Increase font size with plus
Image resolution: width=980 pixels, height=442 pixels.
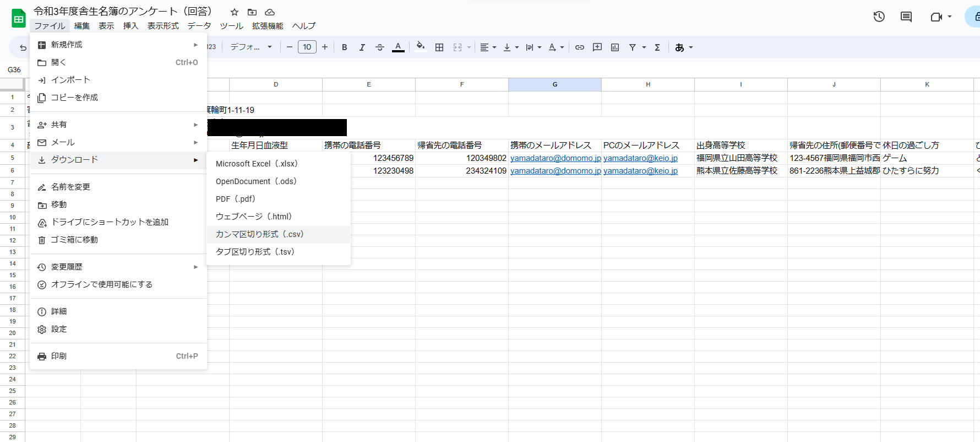pos(325,47)
